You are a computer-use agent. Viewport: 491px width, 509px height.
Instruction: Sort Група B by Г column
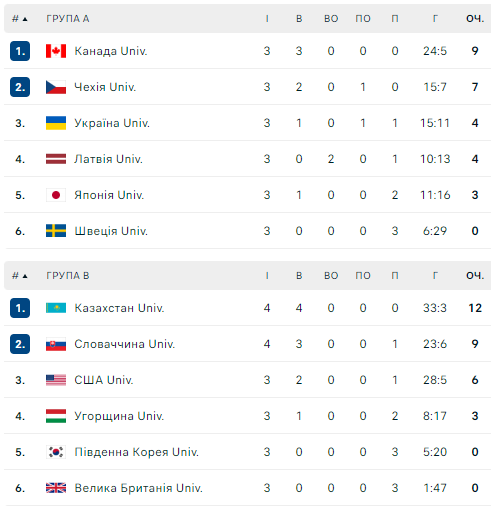[x=435, y=276]
